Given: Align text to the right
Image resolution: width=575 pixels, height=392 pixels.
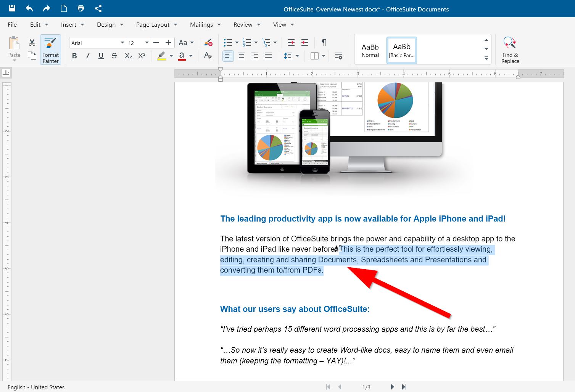Looking at the screenshot, I should [x=255, y=56].
